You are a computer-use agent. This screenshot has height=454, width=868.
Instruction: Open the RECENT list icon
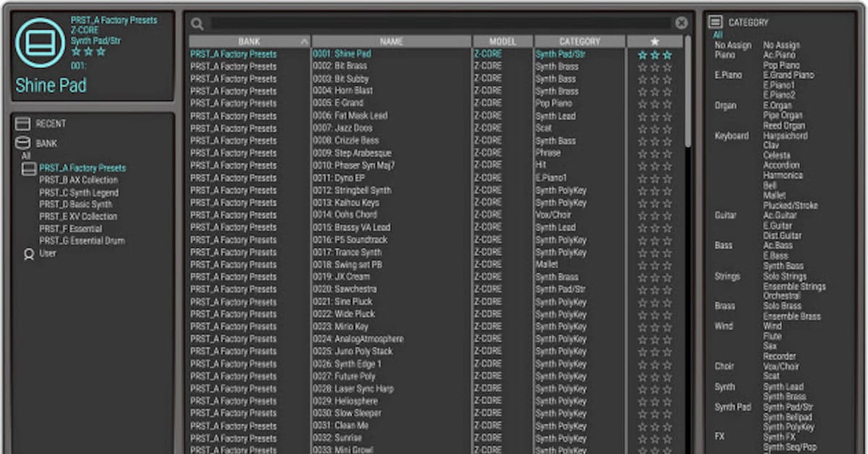(x=22, y=124)
